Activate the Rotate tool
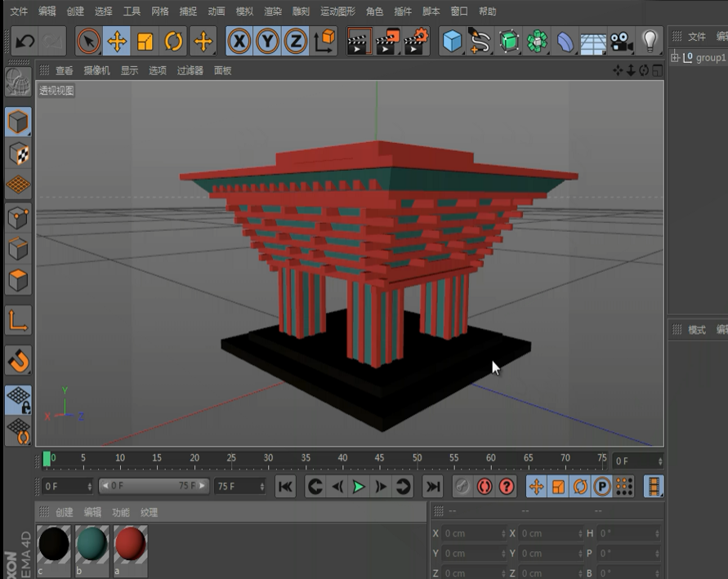 tap(174, 42)
